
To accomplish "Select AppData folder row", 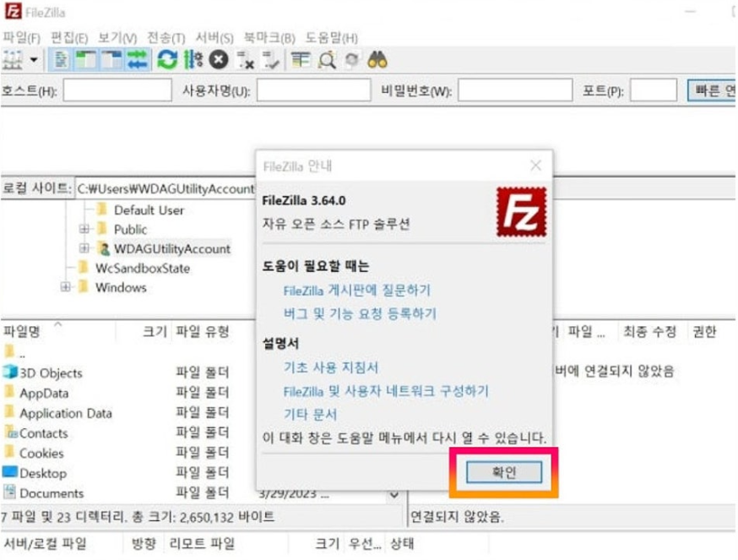I will coord(44,393).
